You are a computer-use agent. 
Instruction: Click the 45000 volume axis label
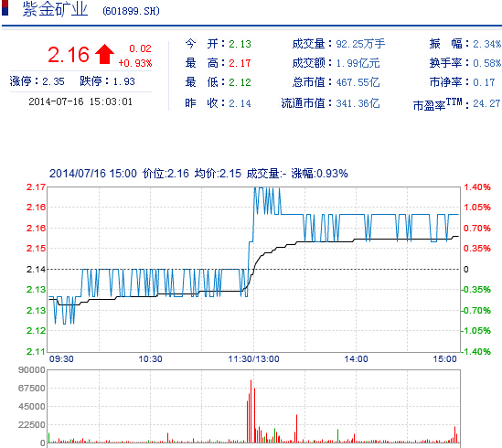[32, 407]
